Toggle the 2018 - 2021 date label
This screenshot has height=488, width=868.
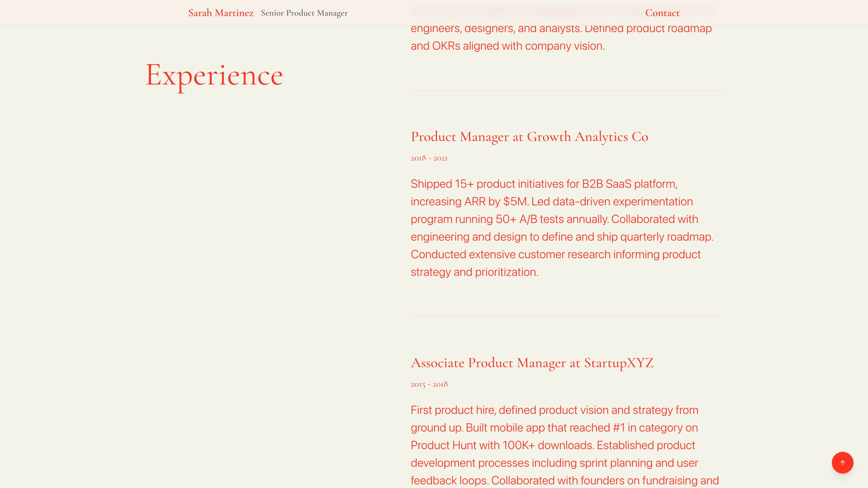(429, 158)
